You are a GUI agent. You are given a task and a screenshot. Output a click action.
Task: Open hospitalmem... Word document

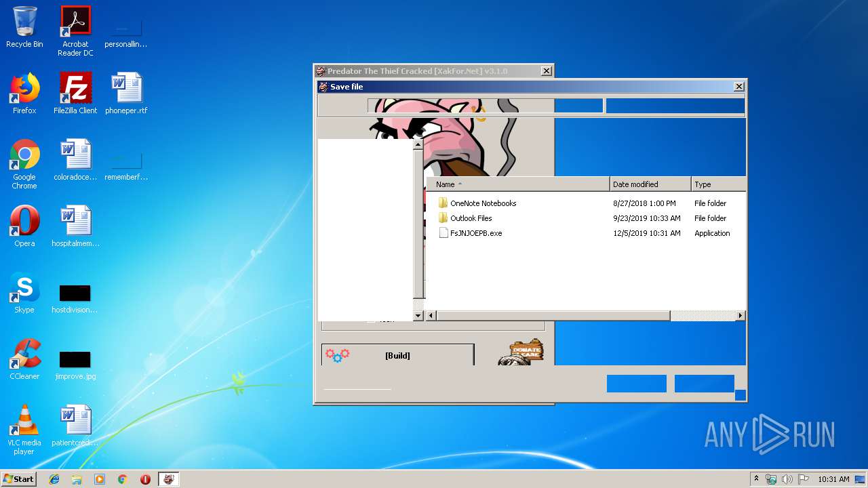click(75, 226)
